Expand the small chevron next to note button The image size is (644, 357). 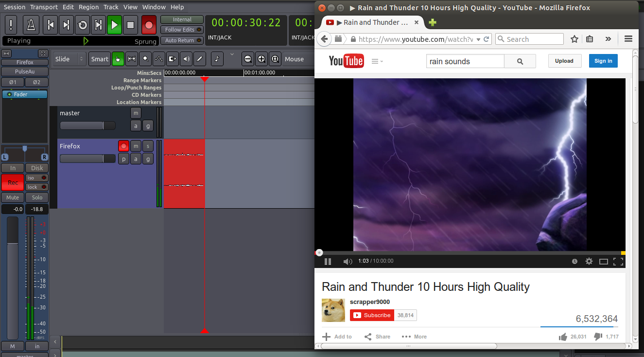pyautogui.click(x=232, y=54)
